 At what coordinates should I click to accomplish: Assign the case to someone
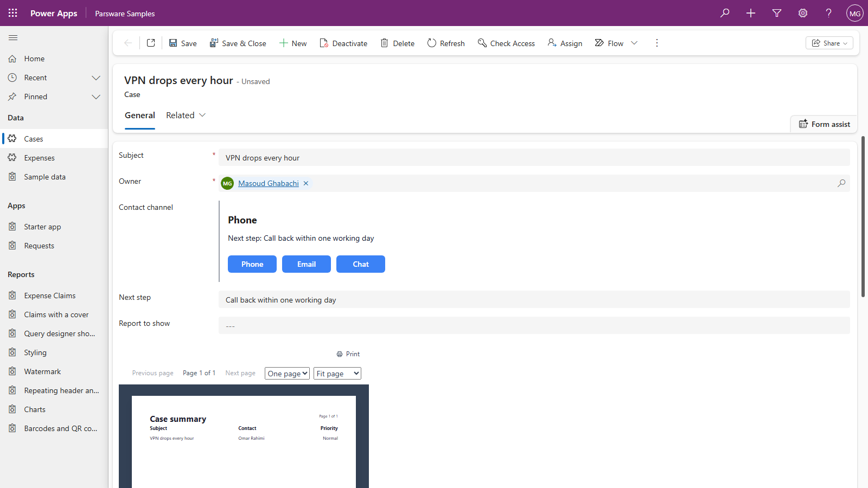tap(565, 43)
